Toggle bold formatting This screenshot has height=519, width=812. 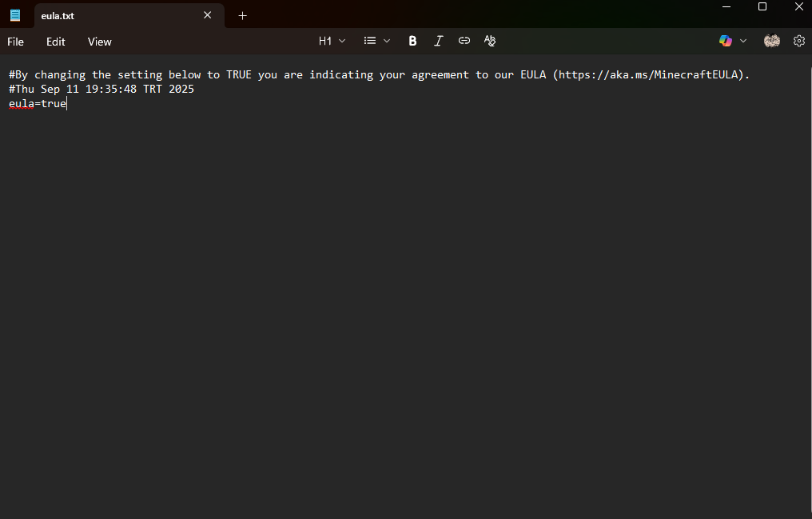(x=412, y=41)
